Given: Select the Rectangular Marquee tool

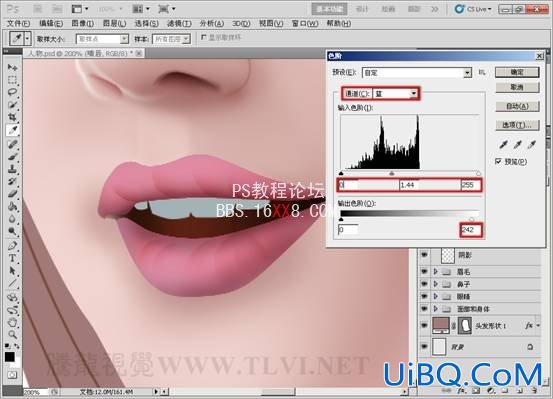Looking at the screenshot, I should pyautogui.click(x=12, y=80).
